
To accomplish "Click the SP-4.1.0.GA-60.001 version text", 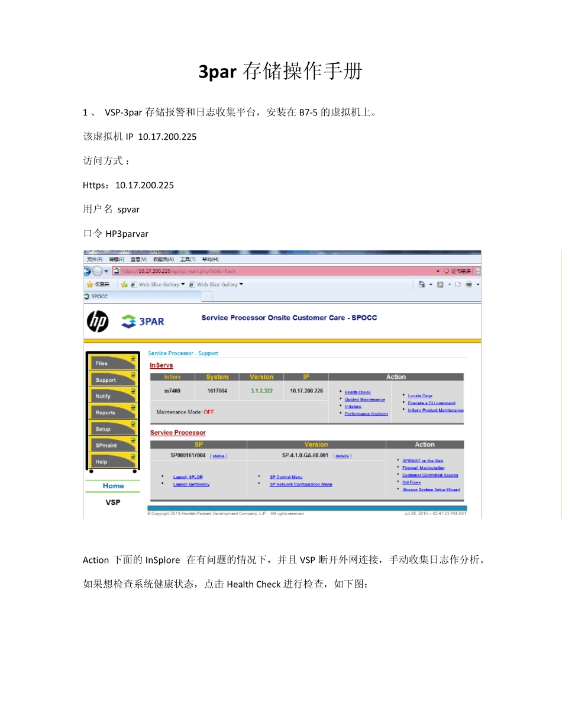I will (x=305, y=456).
